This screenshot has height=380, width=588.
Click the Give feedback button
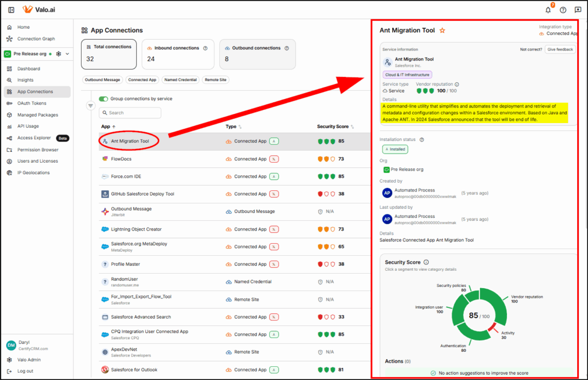[x=560, y=49]
